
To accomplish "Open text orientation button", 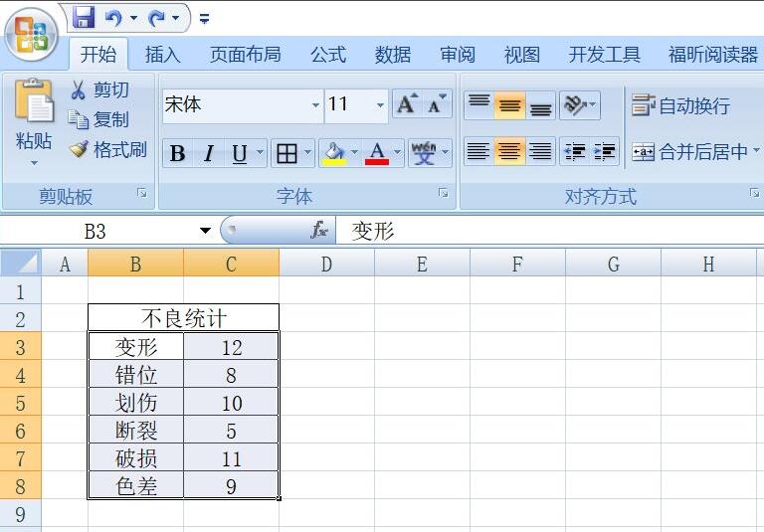I will tap(580, 104).
